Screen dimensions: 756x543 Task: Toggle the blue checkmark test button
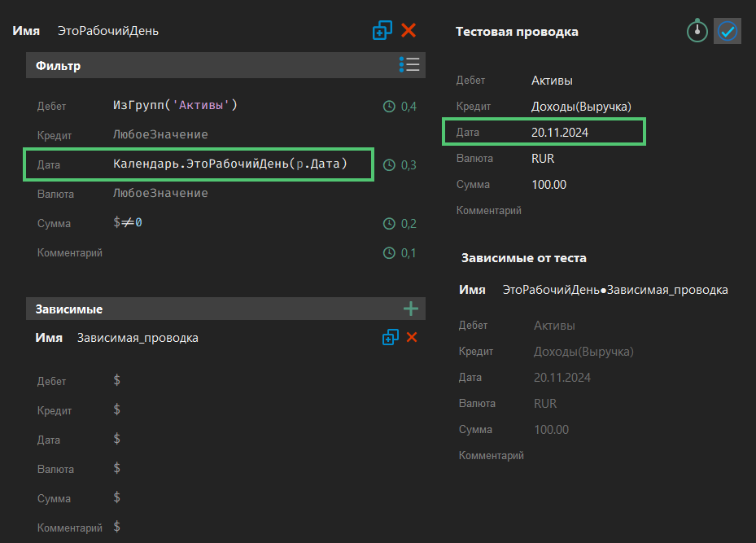point(727,31)
